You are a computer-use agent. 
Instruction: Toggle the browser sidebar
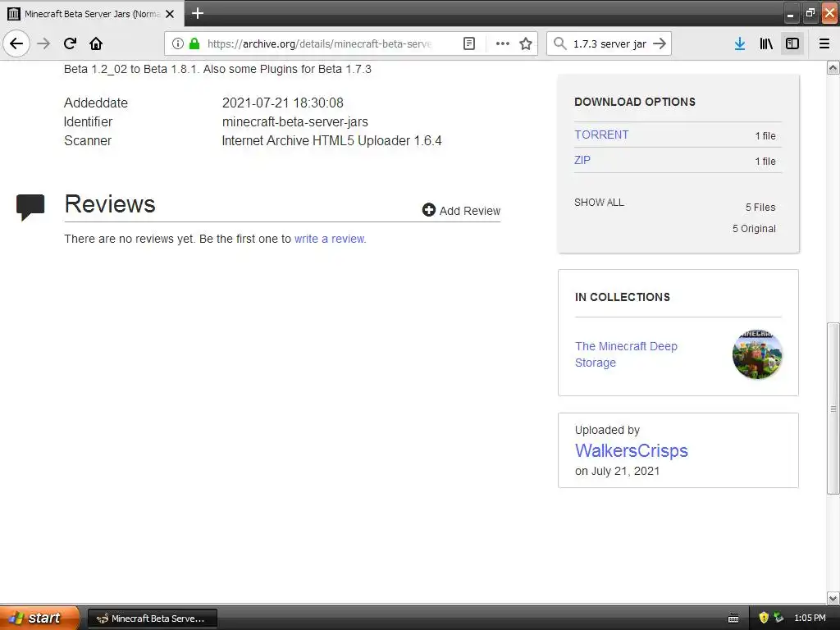tap(792, 44)
